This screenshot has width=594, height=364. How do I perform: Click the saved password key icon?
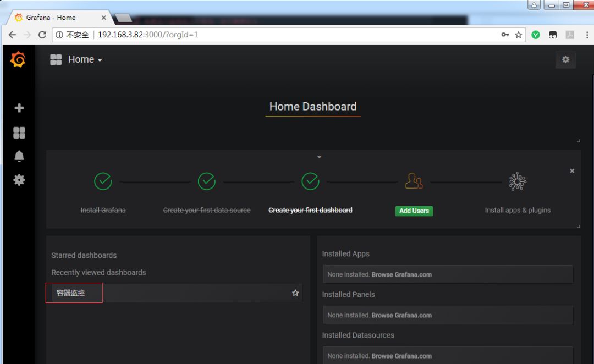click(505, 35)
